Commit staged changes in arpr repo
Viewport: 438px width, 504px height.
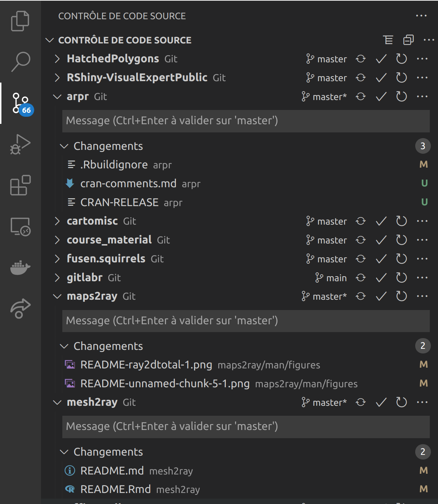click(381, 96)
